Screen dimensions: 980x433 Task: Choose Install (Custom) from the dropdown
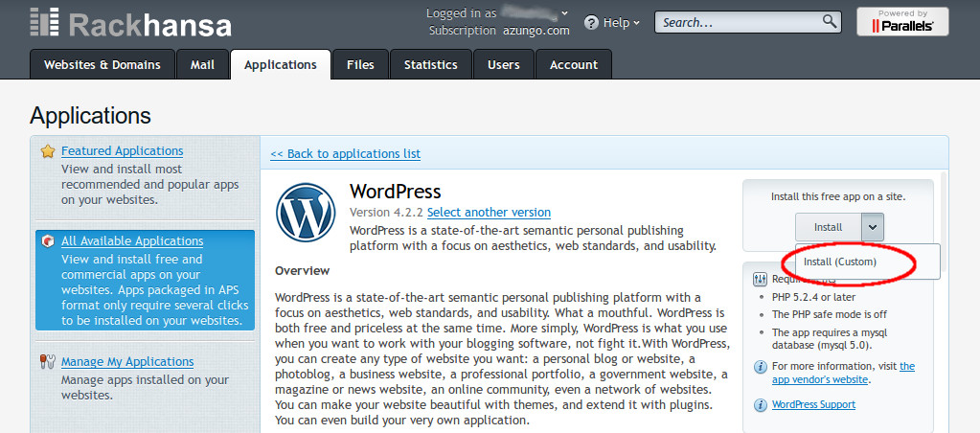tap(840, 262)
